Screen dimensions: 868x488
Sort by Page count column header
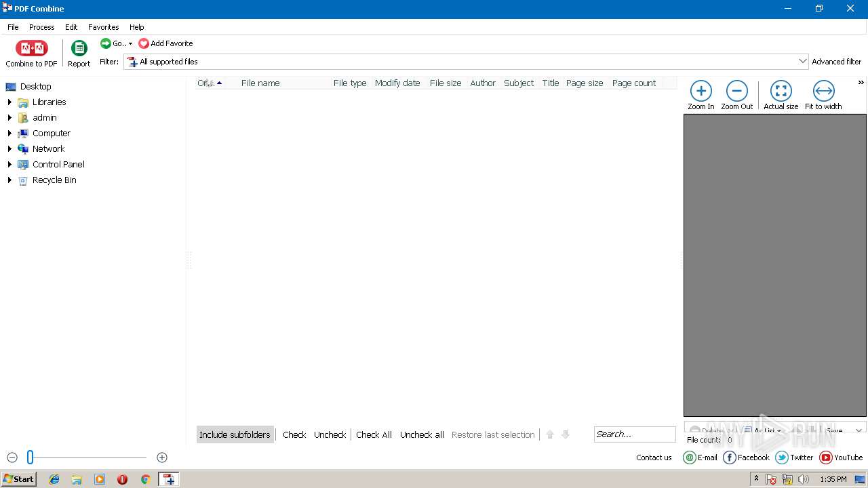[634, 83]
